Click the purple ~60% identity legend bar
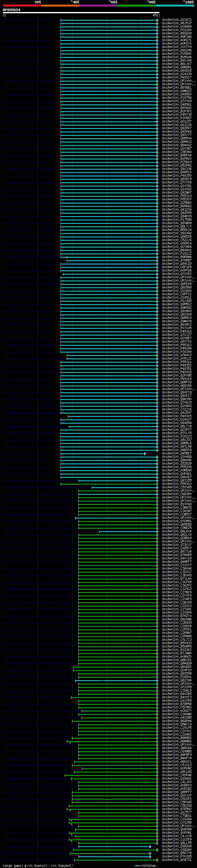Viewport: 197px width, 868px height. pyautogui.click(x=99, y=6)
